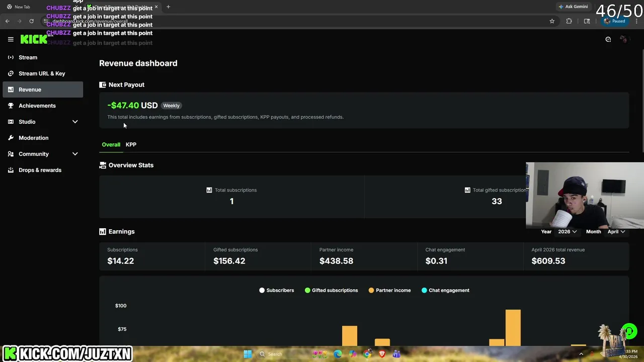Click the Stream sidebar icon
The height and width of the screenshot is (362, 644).
(11, 57)
